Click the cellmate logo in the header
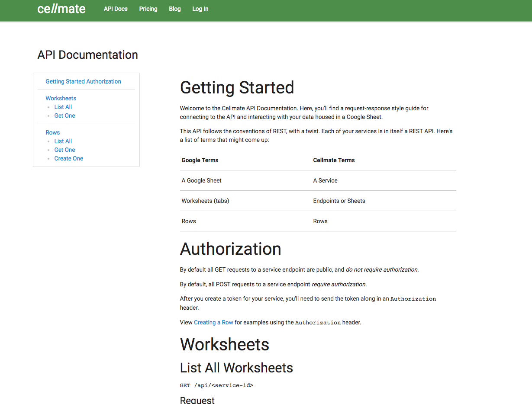The width and height of the screenshot is (532, 404). (x=61, y=9)
